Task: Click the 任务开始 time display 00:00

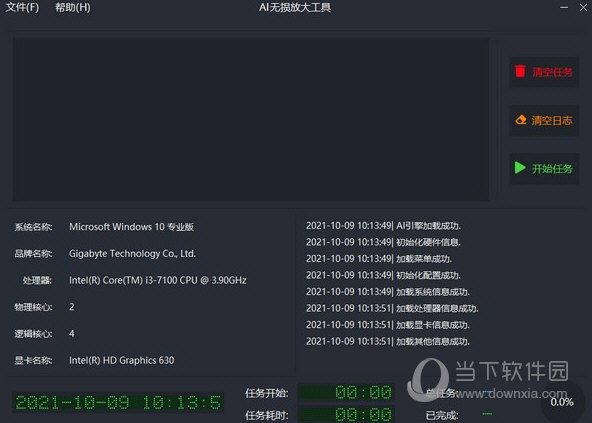Action: 346,392
